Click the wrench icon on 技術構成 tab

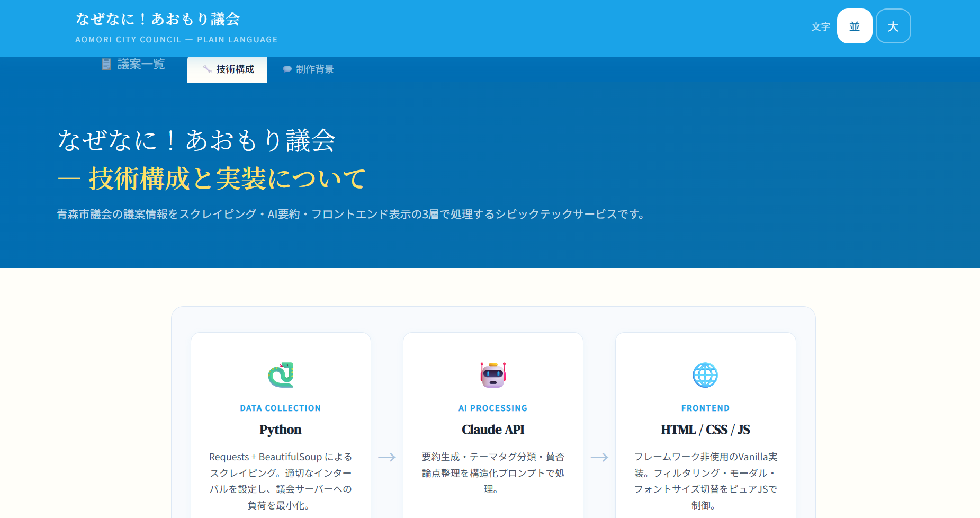click(x=207, y=69)
